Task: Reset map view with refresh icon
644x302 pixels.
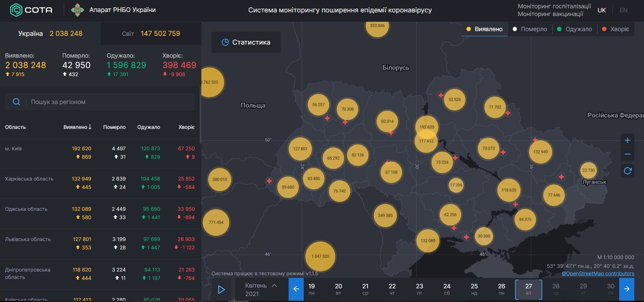Action: coord(627,171)
